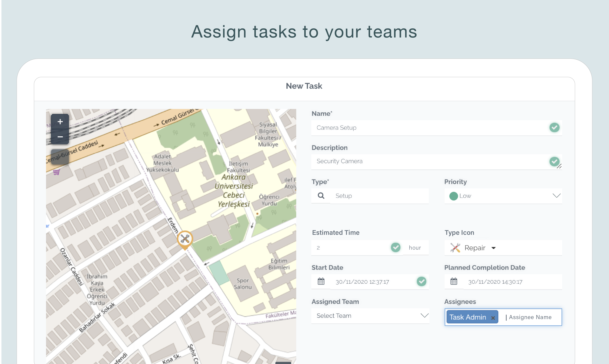Screen dimensions: 609x364
Task: Remove Task Admin assignee with x
Action: (x=493, y=318)
